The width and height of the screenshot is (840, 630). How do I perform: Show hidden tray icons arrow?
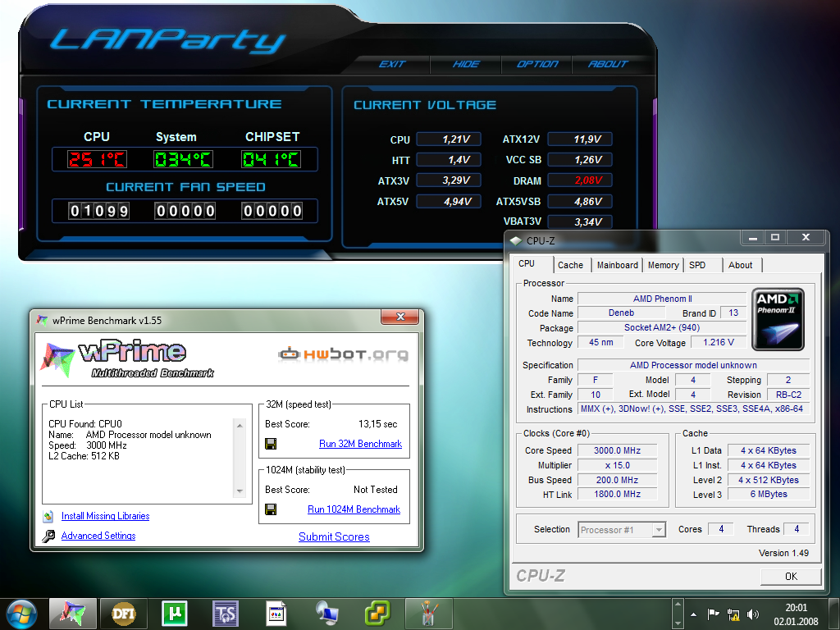(694, 614)
